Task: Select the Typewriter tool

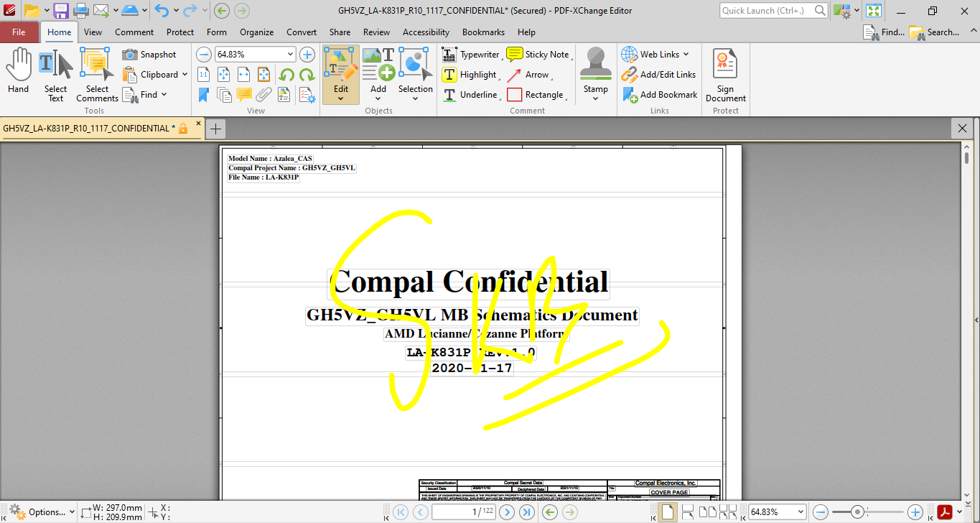Action: [x=471, y=55]
